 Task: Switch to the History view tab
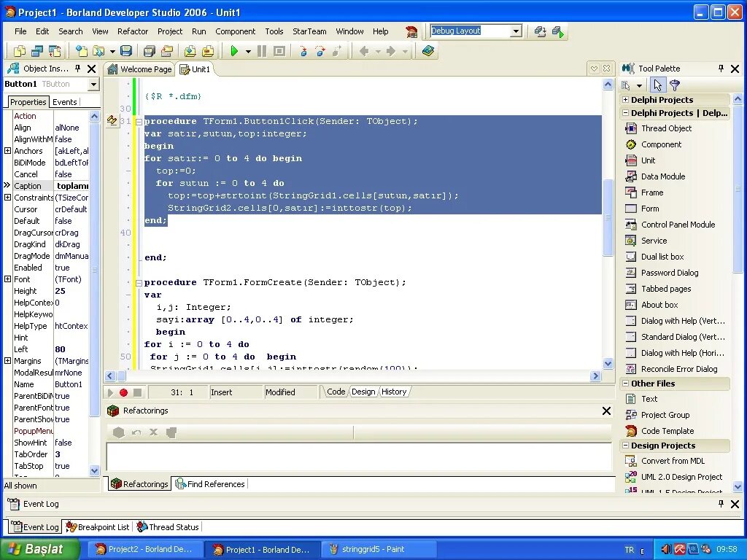[393, 392]
